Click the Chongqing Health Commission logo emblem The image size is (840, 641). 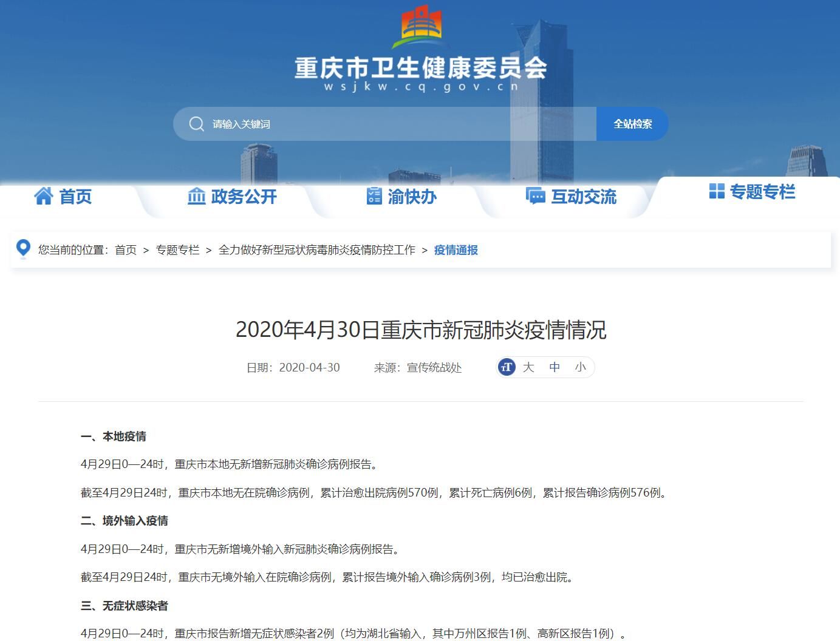420,27
